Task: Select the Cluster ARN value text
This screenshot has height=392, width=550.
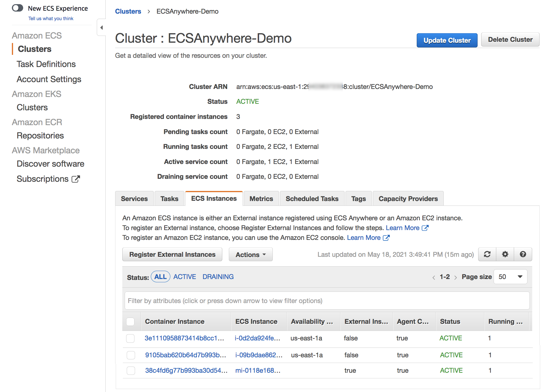Action: [x=335, y=87]
